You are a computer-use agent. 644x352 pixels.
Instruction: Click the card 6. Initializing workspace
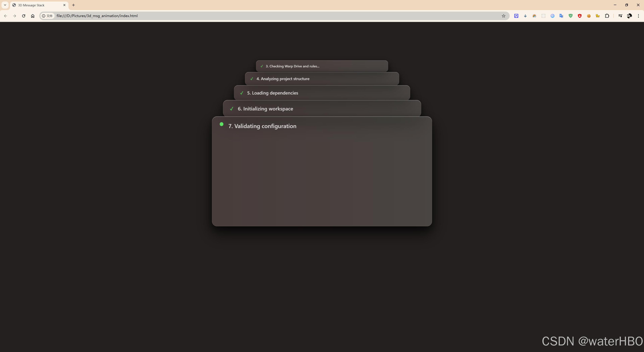point(322,109)
